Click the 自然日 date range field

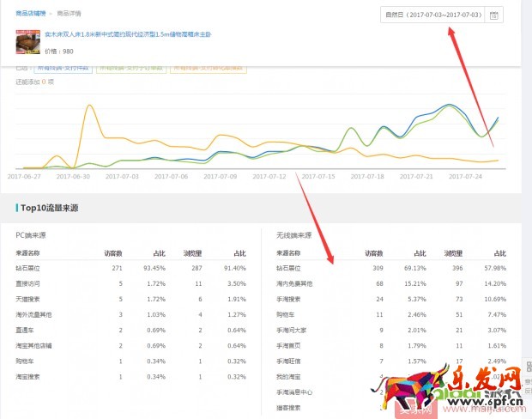(433, 15)
